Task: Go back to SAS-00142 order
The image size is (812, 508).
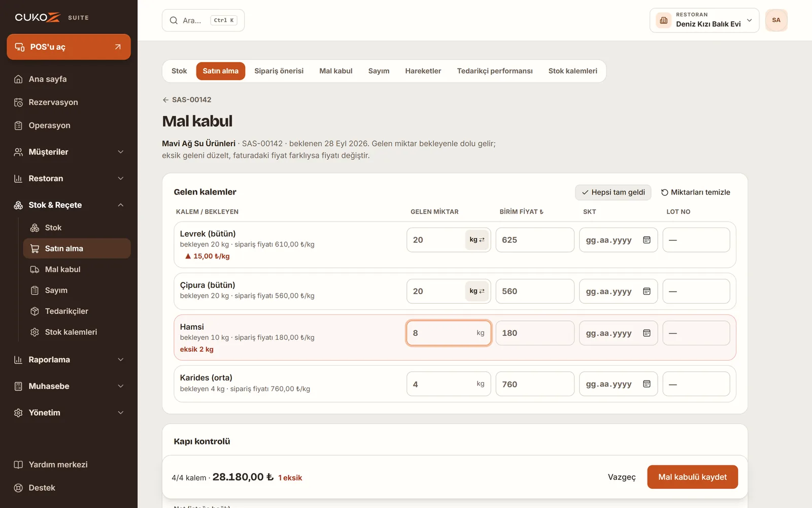Action: [187, 100]
